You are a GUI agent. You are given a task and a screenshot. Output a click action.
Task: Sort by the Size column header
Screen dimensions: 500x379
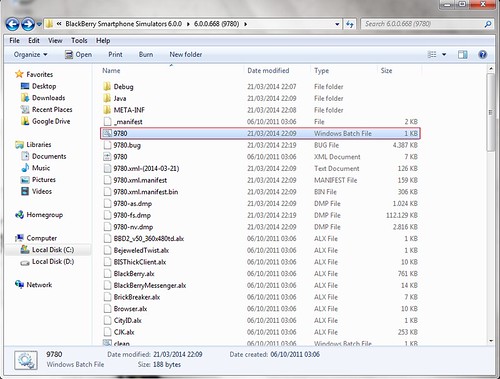tap(386, 71)
